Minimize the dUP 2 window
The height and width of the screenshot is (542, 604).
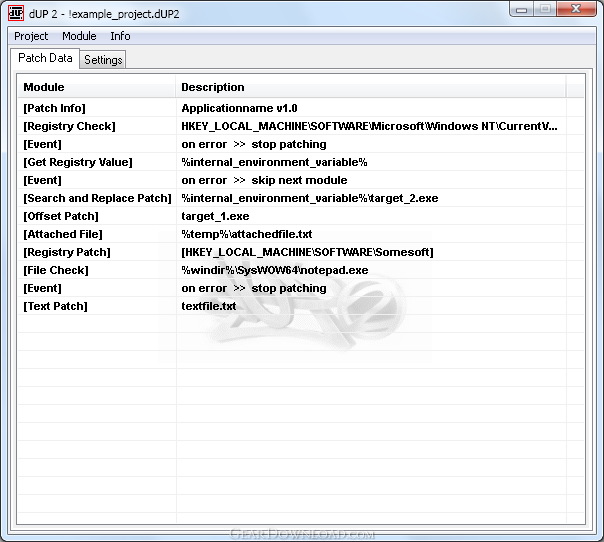coord(522,9)
